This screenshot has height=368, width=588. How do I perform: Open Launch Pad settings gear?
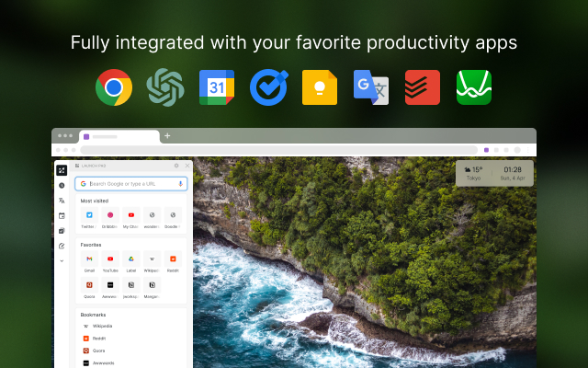point(176,166)
